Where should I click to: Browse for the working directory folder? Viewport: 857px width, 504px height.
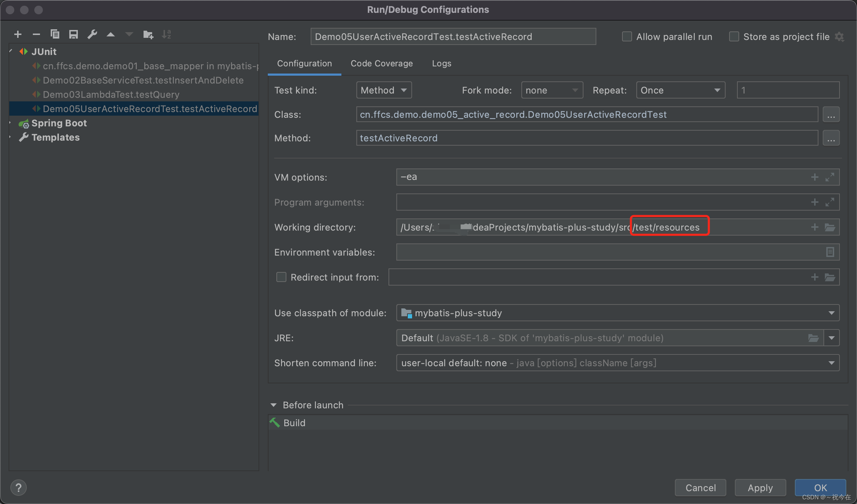[x=830, y=227]
